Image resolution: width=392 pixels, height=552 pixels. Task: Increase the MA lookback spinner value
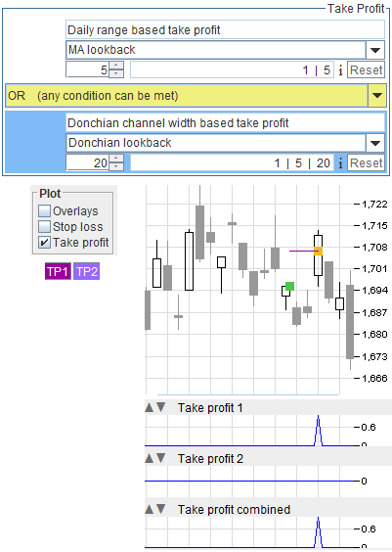116,66
